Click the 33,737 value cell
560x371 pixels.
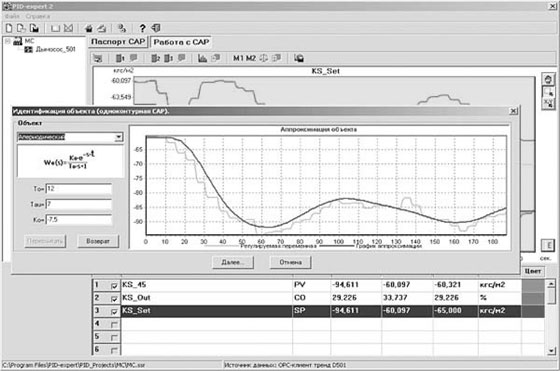coord(407,298)
